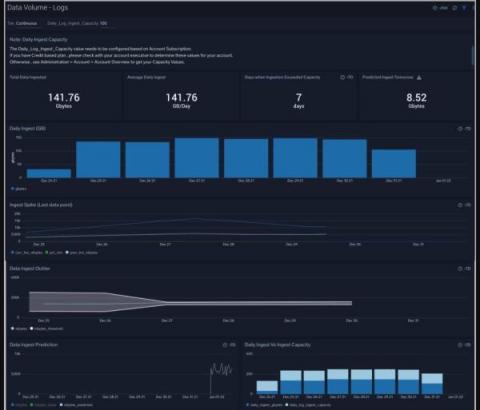The width and height of the screenshot is (480, 410).
Task: Click the tallest bar in Daily Ingest chart
Action: (x=197, y=158)
